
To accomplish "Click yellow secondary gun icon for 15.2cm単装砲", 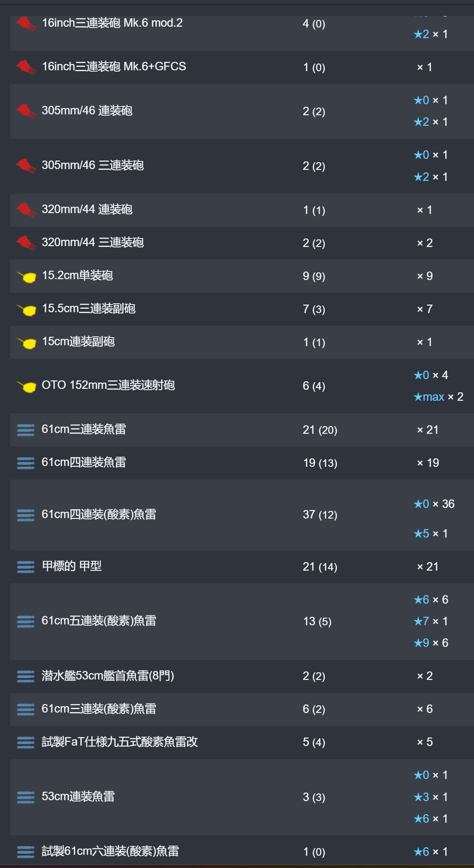I will (26, 277).
